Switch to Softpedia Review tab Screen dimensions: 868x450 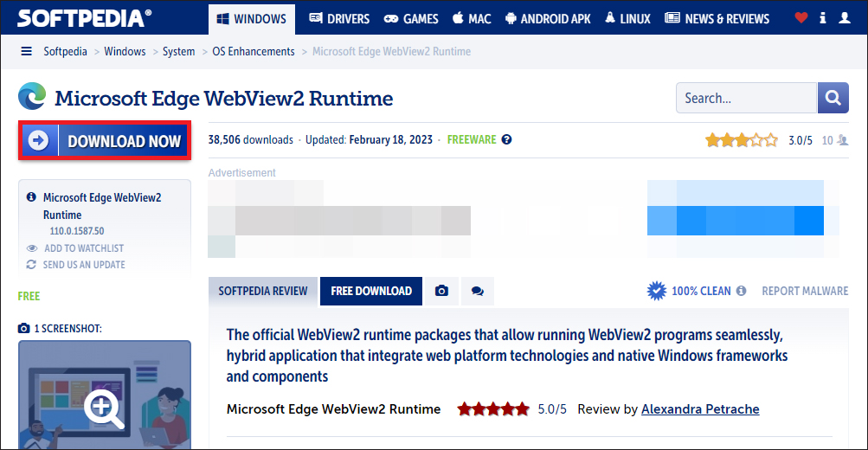263,291
